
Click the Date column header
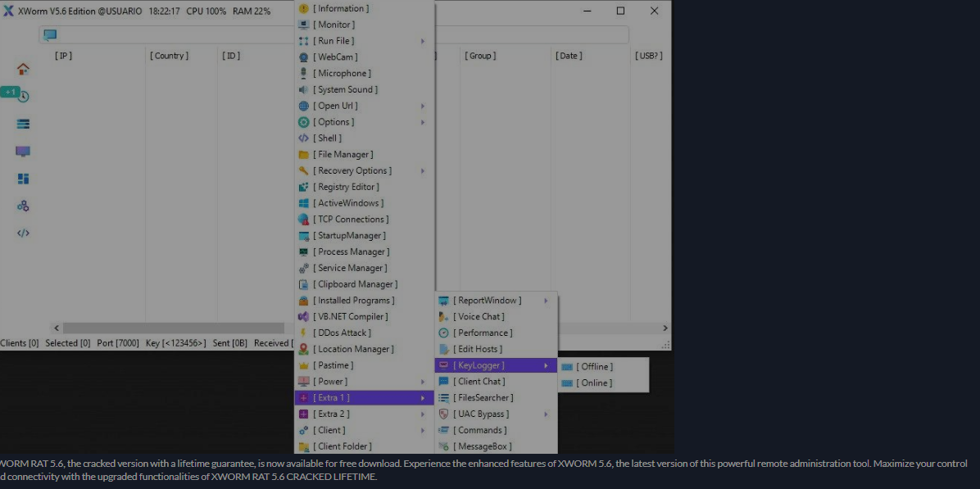569,56
